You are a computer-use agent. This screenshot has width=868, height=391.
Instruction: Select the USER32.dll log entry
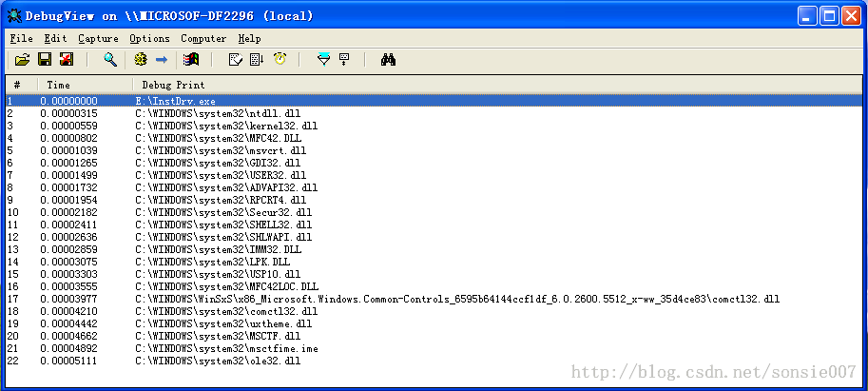pyautogui.click(x=434, y=175)
